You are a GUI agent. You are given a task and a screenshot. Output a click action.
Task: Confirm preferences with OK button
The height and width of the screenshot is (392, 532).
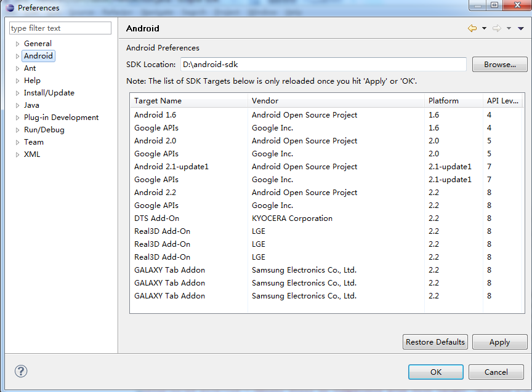436,372
